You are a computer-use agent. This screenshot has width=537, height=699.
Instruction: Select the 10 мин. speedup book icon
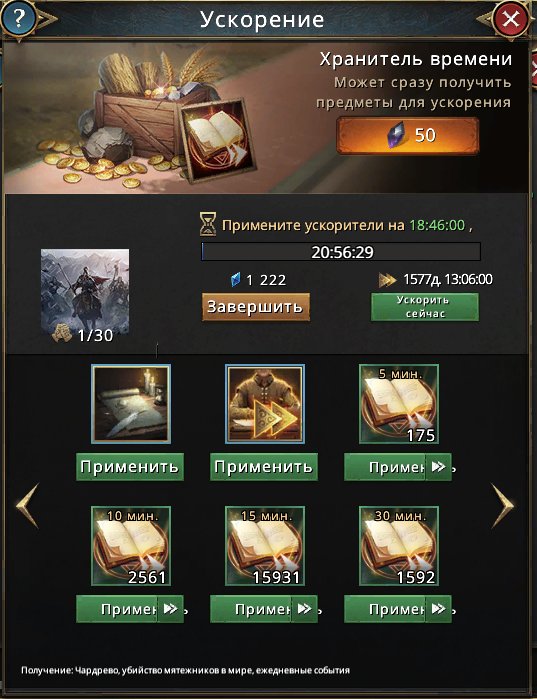[x=131, y=546]
